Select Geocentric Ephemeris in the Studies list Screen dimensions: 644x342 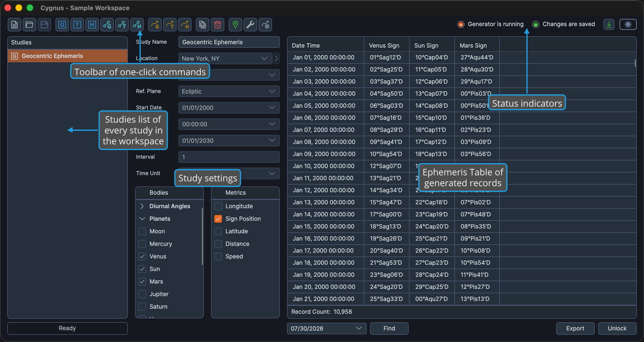pyautogui.click(x=68, y=56)
